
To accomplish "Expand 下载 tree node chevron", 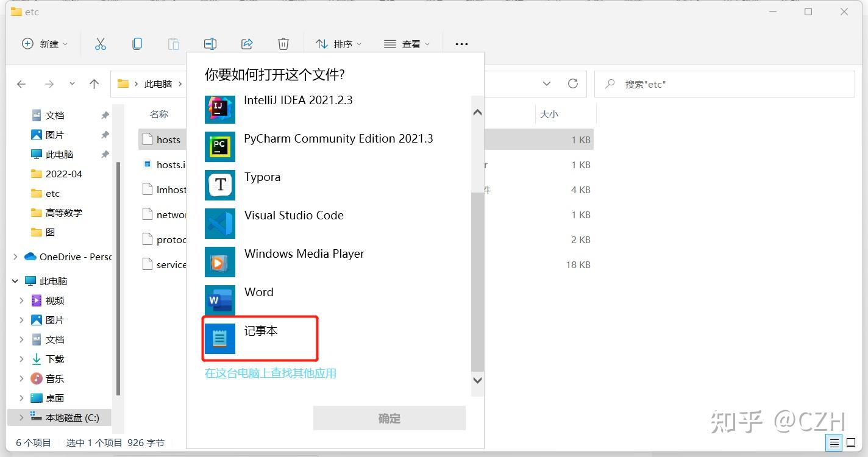I will point(22,359).
